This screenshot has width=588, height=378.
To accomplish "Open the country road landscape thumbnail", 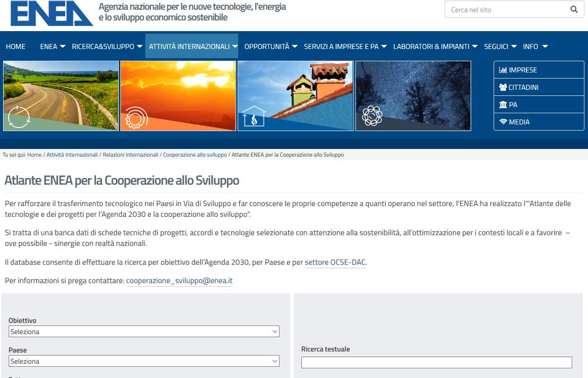I will click(61, 95).
